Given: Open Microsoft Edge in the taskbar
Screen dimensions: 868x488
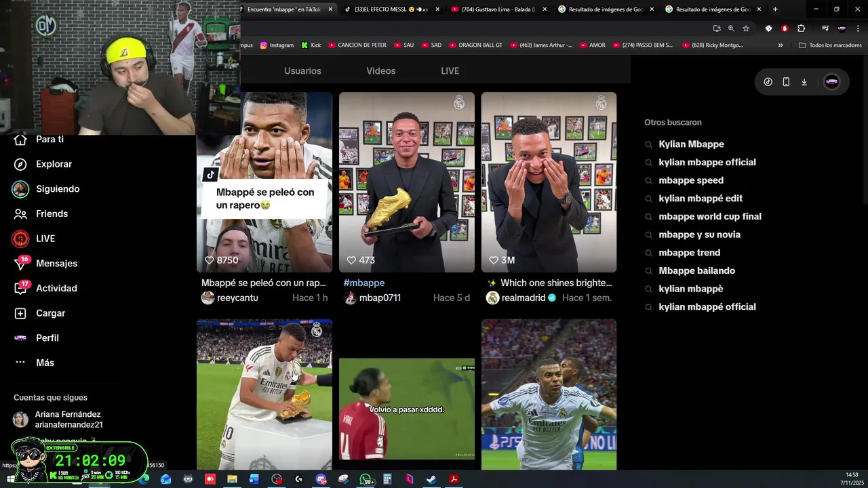Looking at the screenshot, I should tap(144, 479).
